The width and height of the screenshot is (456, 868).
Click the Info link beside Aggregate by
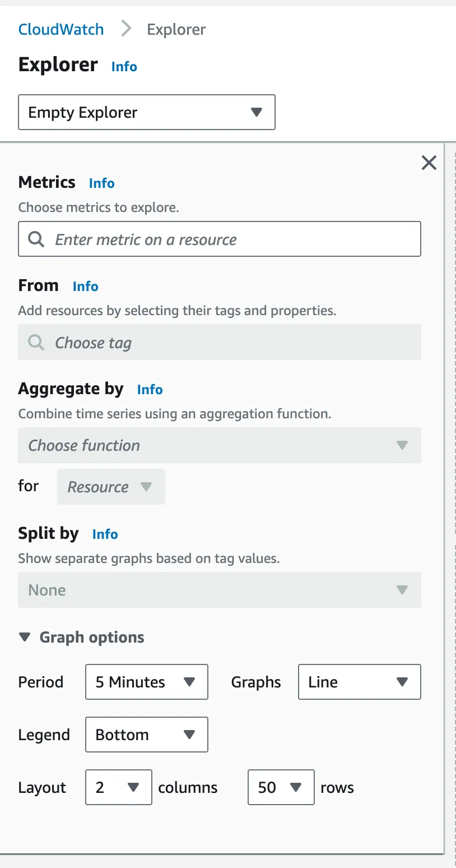coord(150,389)
